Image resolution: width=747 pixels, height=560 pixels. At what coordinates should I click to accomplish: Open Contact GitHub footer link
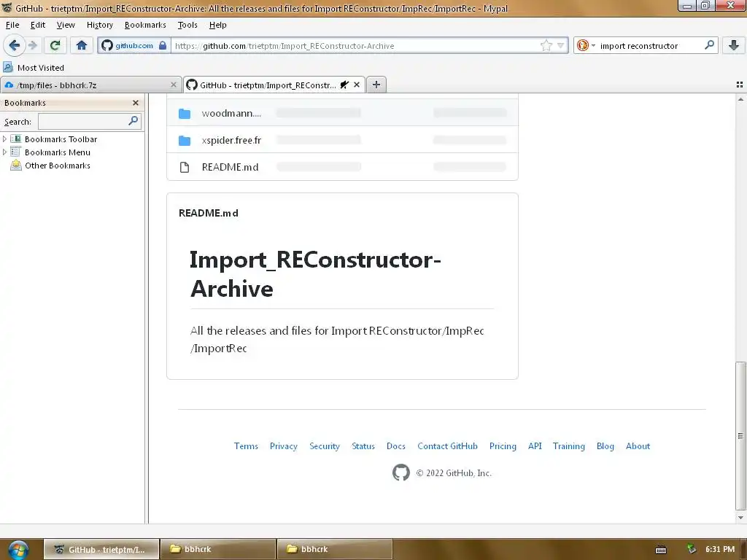447,446
